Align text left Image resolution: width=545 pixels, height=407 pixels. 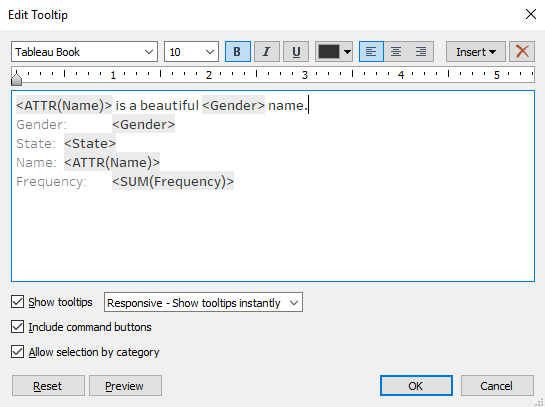click(x=371, y=52)
